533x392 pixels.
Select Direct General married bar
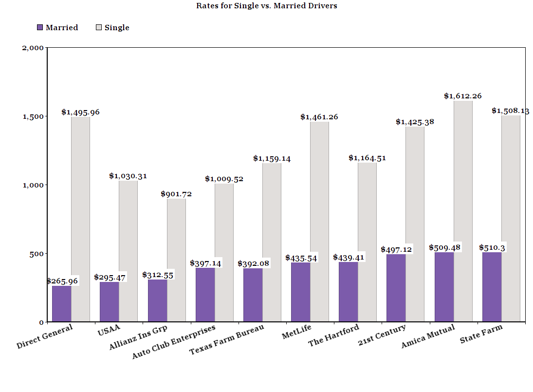click(61, 303)
